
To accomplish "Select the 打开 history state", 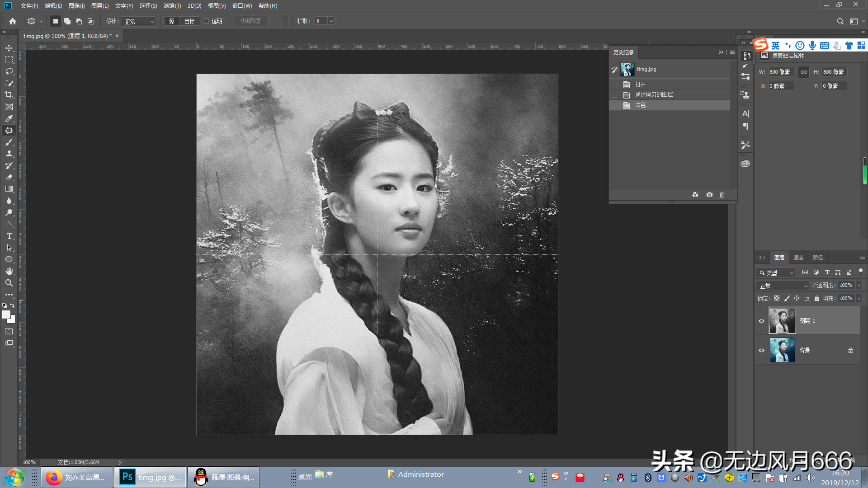I will pyautogui.click(x=640, y=84).
